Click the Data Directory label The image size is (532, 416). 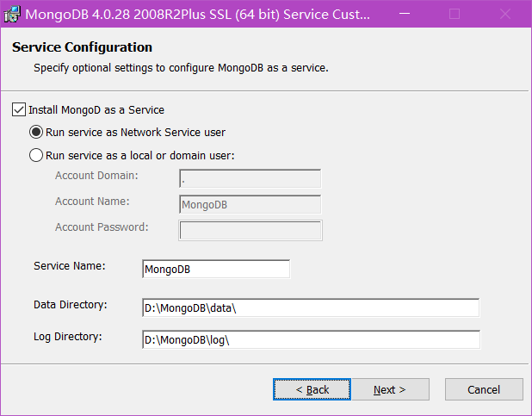tap(71, 305)
